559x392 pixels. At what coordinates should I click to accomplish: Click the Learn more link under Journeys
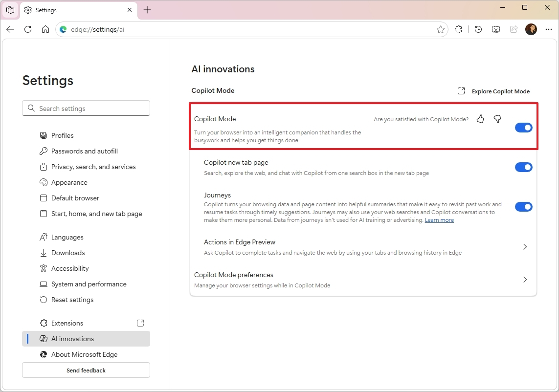click(439, 220)
